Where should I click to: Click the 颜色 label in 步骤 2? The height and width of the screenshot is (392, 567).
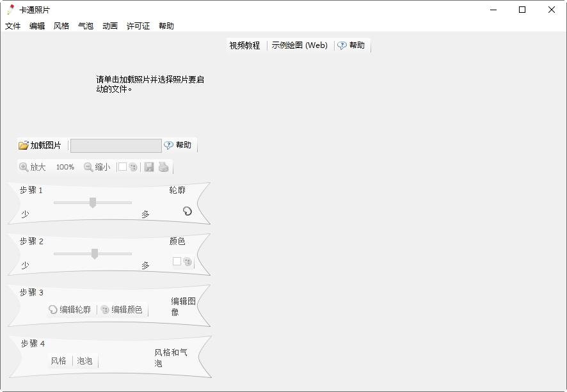(x=177, y=241)
